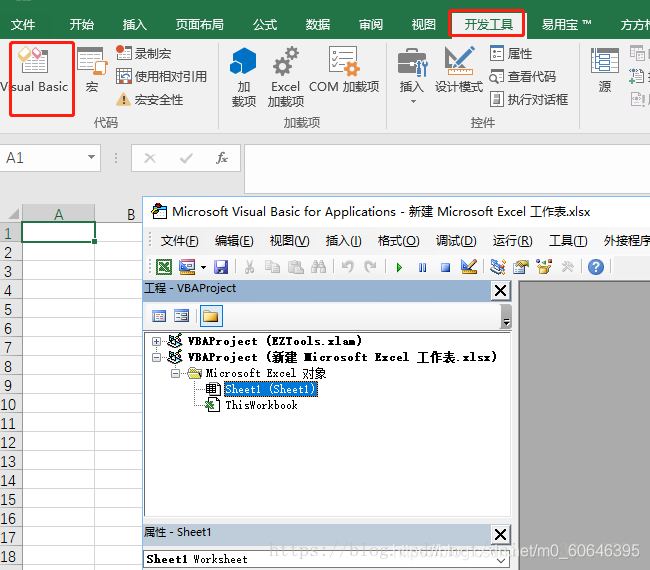Click Record Macro (录制宏)

pos(143,53)
